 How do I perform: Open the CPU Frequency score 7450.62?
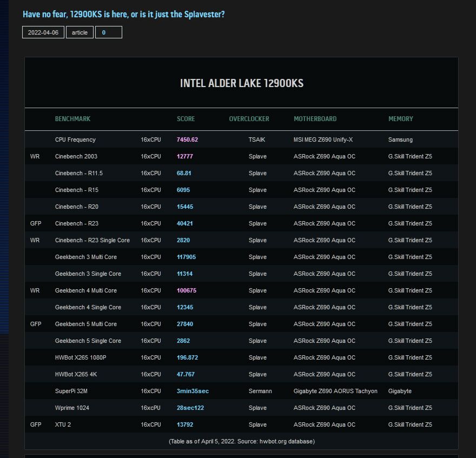click(187, 140)
